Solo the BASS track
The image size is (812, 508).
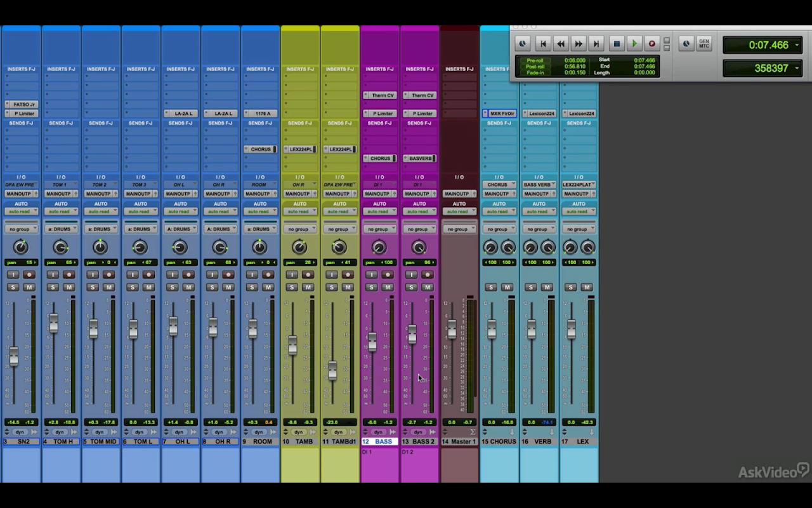(x=371, y=287)
